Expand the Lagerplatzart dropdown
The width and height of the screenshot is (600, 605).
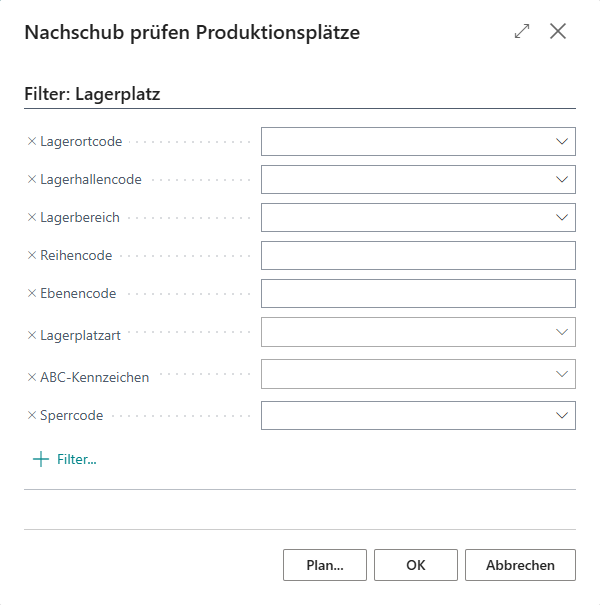tap(561, 332)
